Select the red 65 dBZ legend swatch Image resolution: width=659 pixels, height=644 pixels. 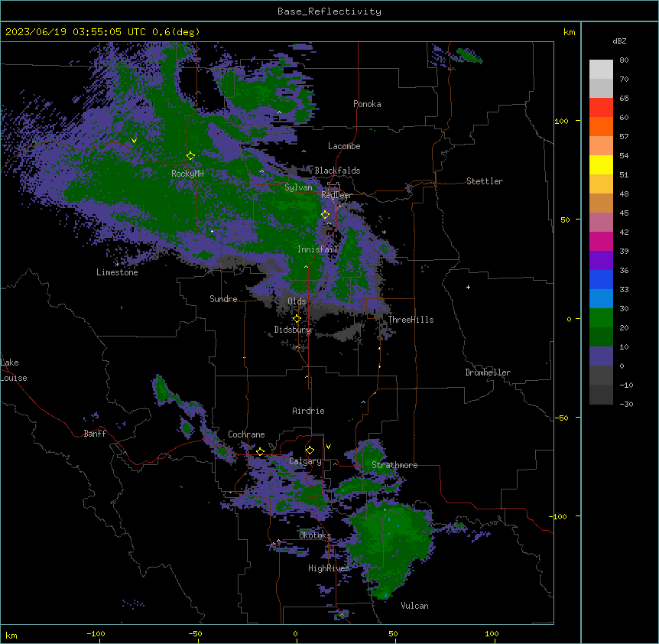(601, 108)
